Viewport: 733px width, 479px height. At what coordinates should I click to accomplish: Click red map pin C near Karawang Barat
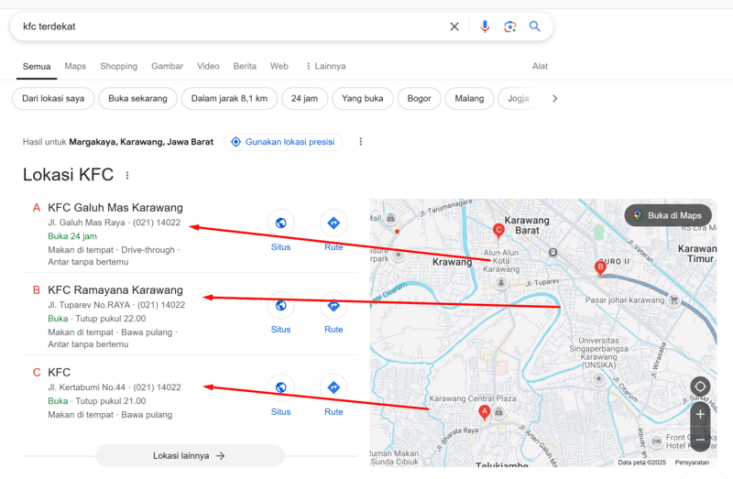(x=498, y=231)
